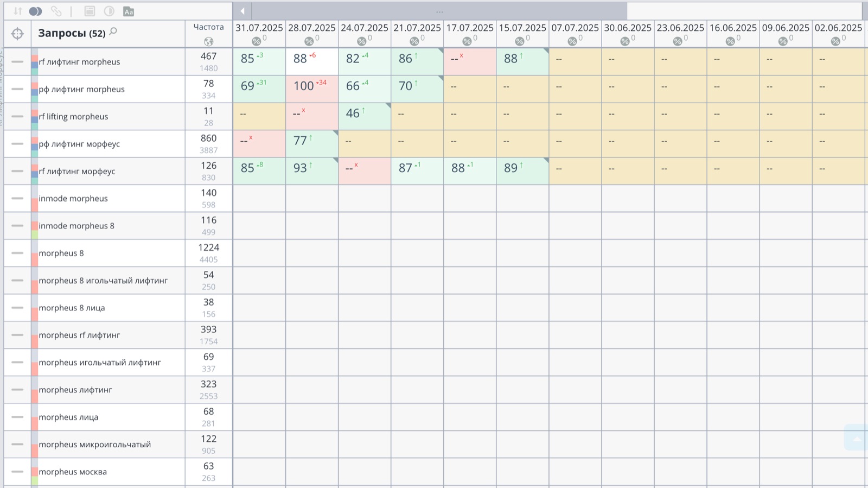Select the query 'morpheus микроигольчатый'
The height and width of the screenshot is (488, 868).
click(x=95, y=445)
